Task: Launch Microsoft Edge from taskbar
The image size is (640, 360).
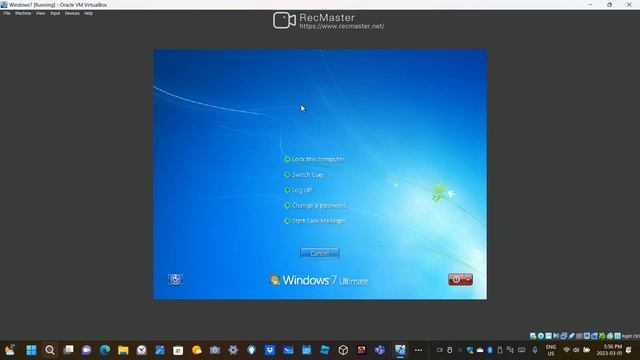Action: coord(105,350)
